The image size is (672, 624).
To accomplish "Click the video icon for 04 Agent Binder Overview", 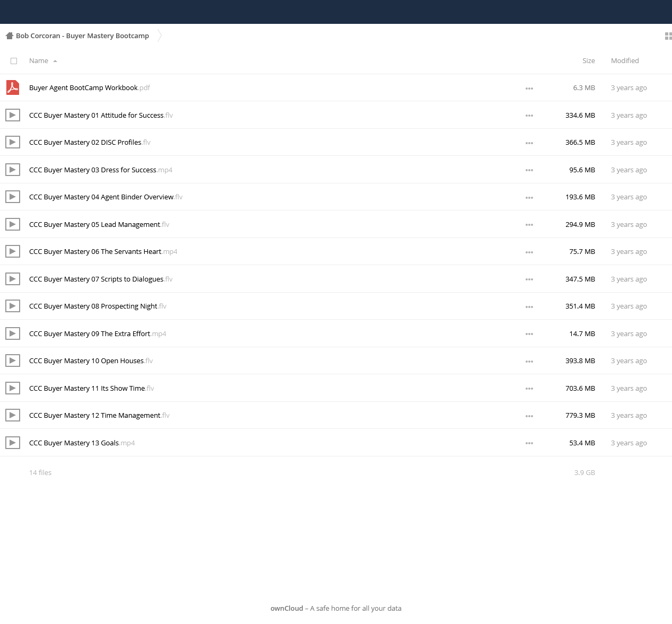I will coord(13,197).
